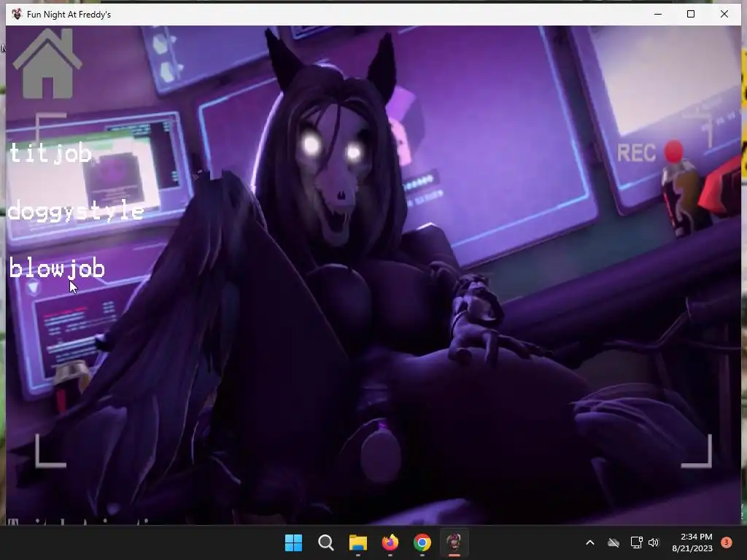
Task: Select the 'blowjob' scene option
Action: 57,268
